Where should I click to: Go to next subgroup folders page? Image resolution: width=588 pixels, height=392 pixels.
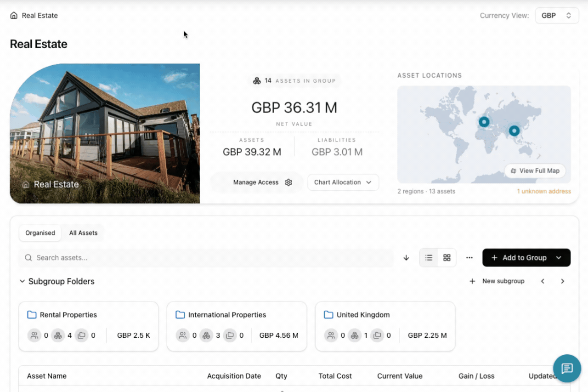pos(562,281)
